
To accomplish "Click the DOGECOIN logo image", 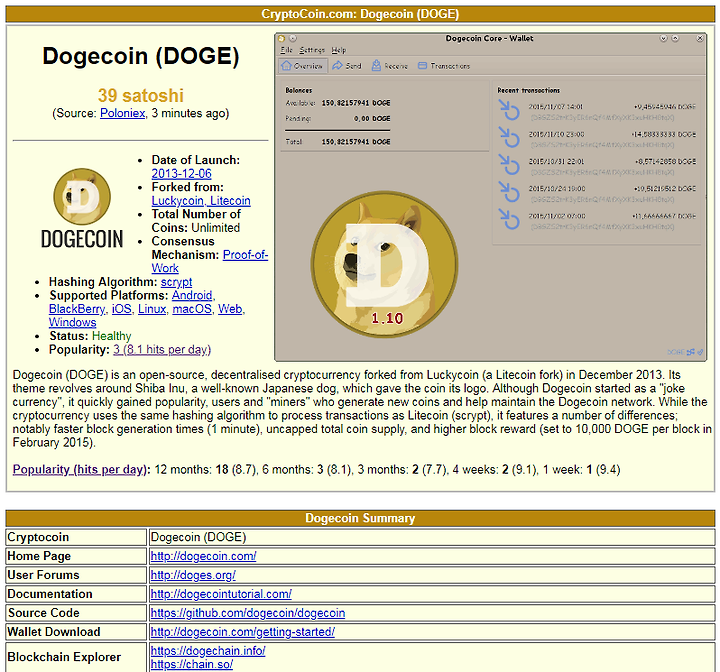I will (82, 208).
